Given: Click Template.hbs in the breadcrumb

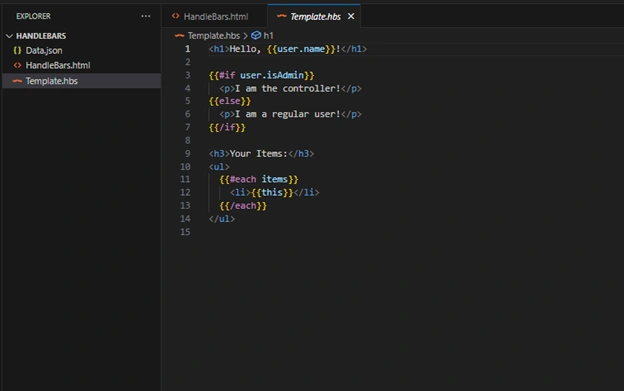Looking at the screenshot, I should pyautogui.click(x=214, y=36).
